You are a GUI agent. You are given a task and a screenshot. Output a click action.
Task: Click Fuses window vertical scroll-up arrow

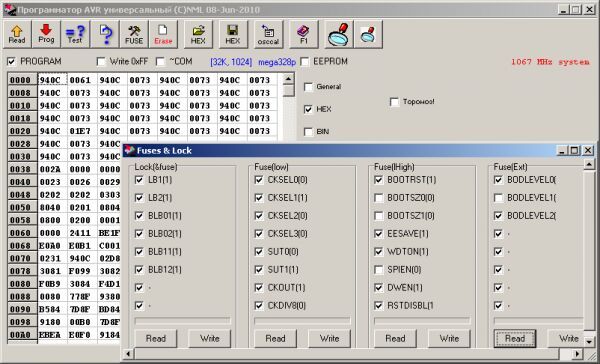click(589, 164)
